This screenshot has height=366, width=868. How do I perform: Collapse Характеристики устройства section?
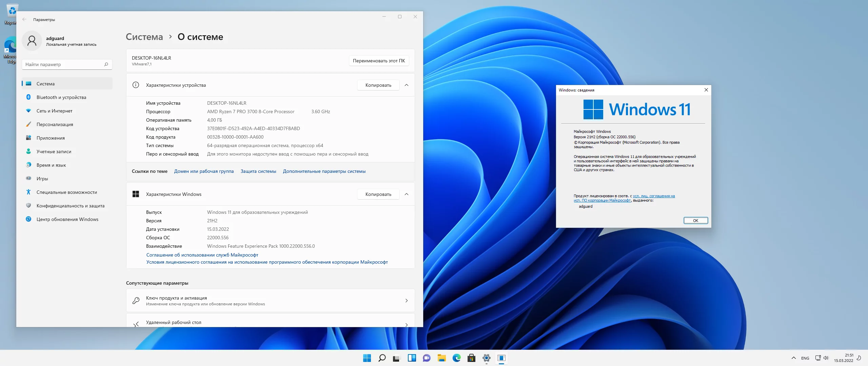[407, 85]
